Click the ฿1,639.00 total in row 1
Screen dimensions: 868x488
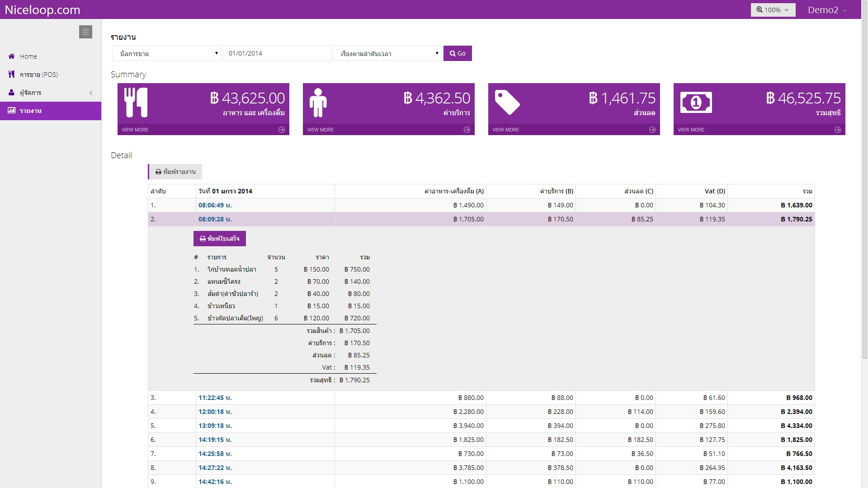pyautogui.click(x=797, y=205)
